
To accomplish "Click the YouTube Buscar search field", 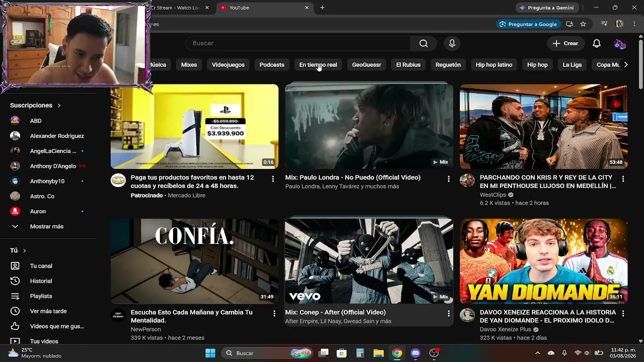I will point(298,43).
